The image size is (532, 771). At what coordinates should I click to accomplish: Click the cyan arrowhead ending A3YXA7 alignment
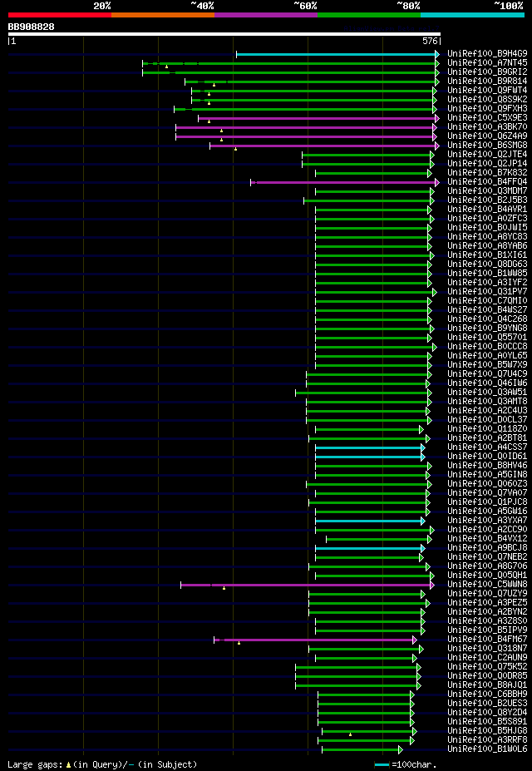point(423,521)
